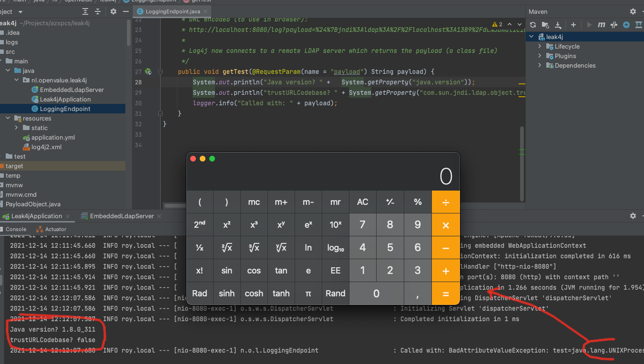Screen dimensions: 644x364
Task: Click the gutter run icon on line 27
Action: pos(148,71)
